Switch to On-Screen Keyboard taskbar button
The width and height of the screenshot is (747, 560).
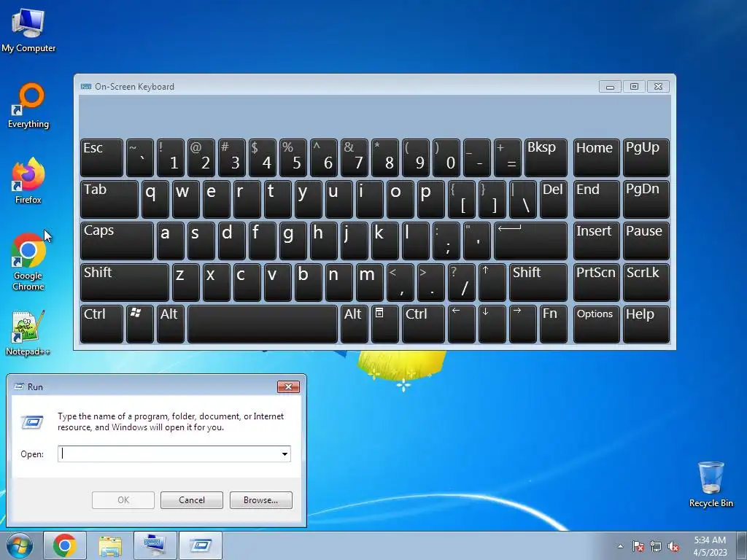(155, 545)
